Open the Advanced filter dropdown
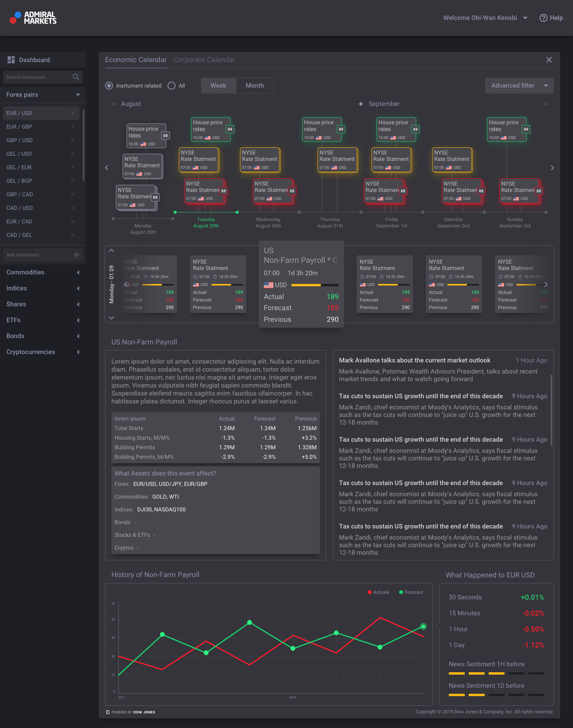The image size is (573, 728). coord(519,86)
